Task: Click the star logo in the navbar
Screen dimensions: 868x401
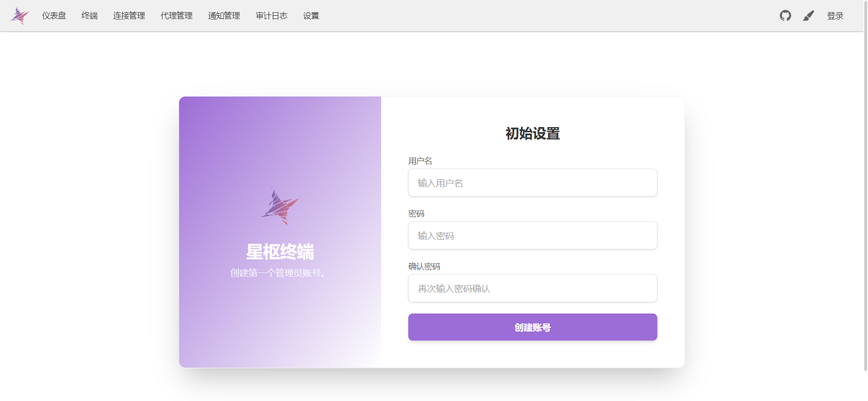Action: [20, 16]
